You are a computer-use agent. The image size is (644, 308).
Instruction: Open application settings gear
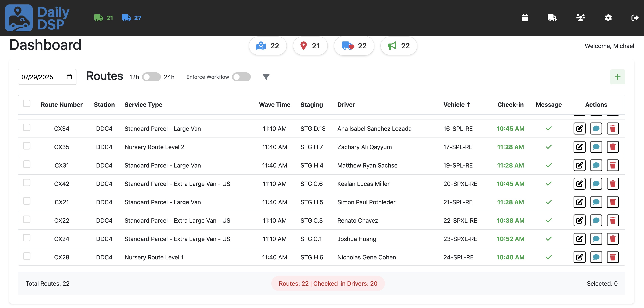click(x=608, y=18)
